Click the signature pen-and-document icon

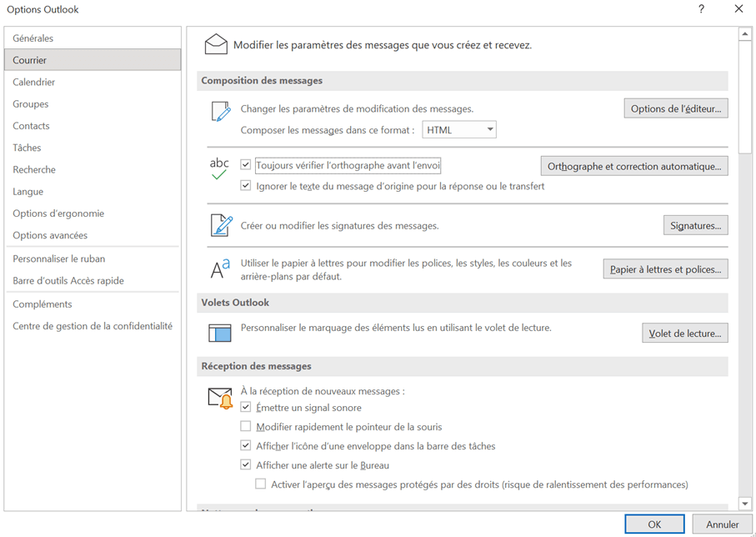[x=222, y=225]
